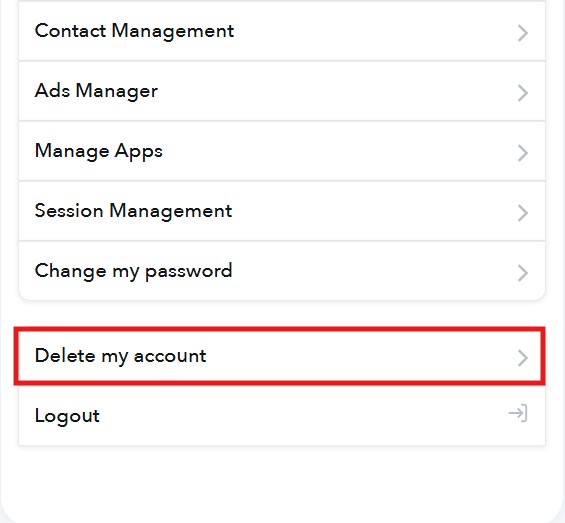The height and width of the screenshot is (523, 565).
Task: Choose the Change my password text
Action: click(133, 271)
